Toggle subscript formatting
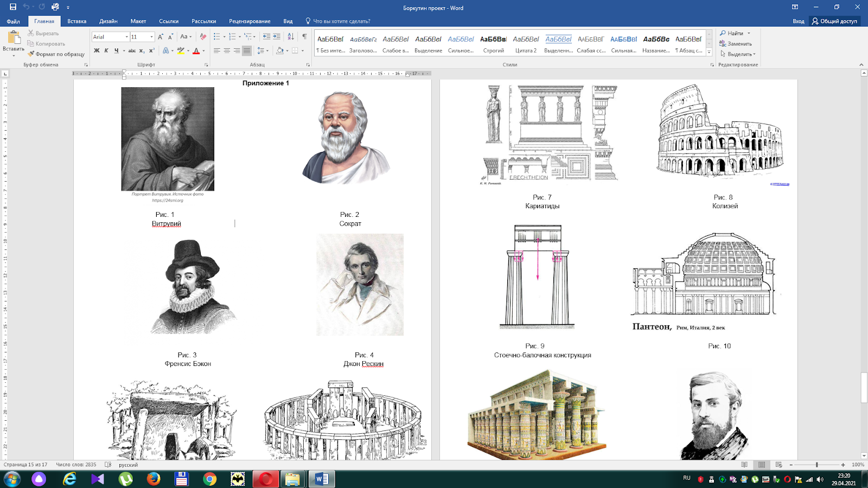868x488 pixels. point(142,50)
